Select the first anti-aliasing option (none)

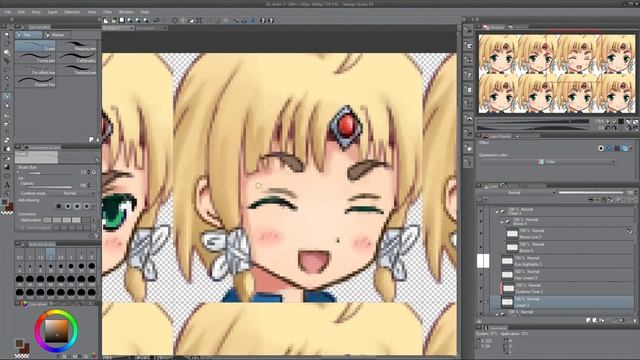(59, 206)
